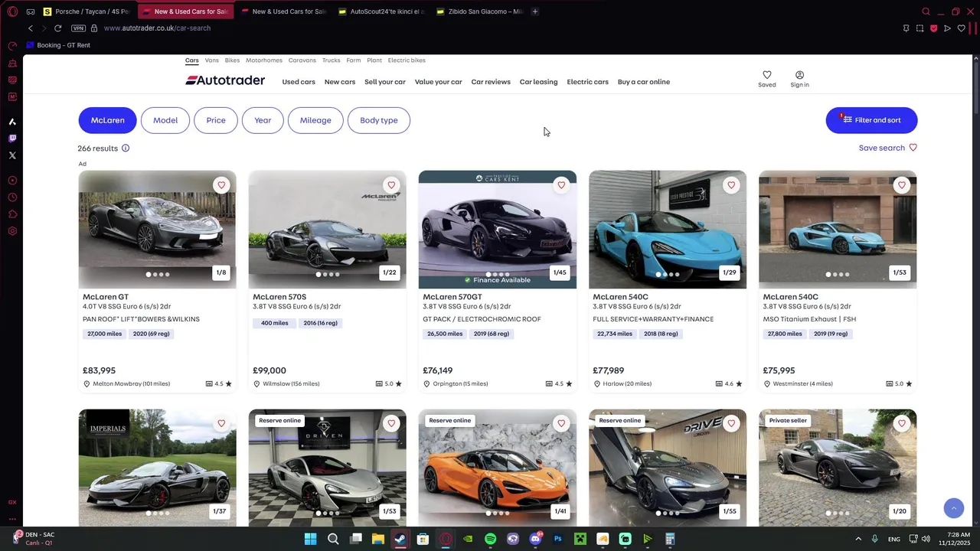
Task: Open the Model filter pill
Action: [x=165, y=120]
